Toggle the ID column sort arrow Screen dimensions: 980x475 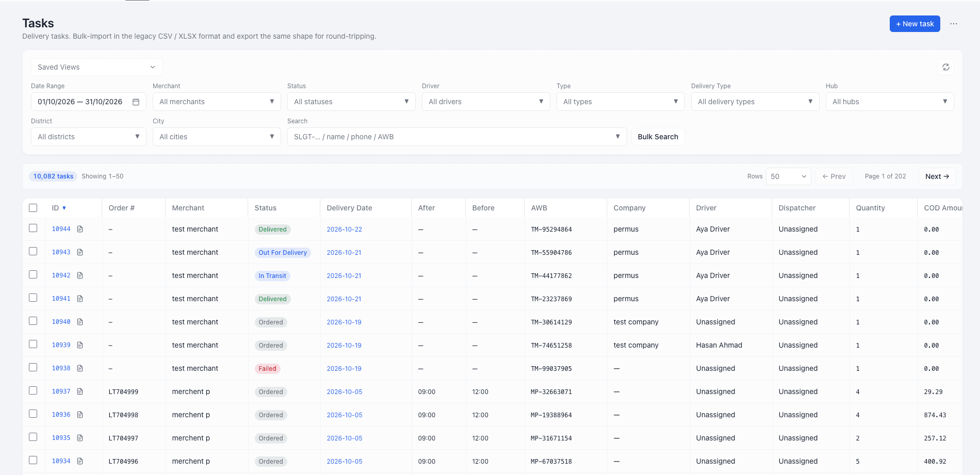[x=64, y=208]
